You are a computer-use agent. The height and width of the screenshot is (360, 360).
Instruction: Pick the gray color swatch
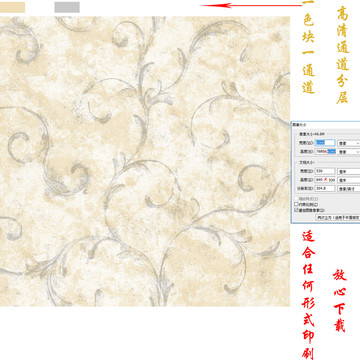coord(67,7)
